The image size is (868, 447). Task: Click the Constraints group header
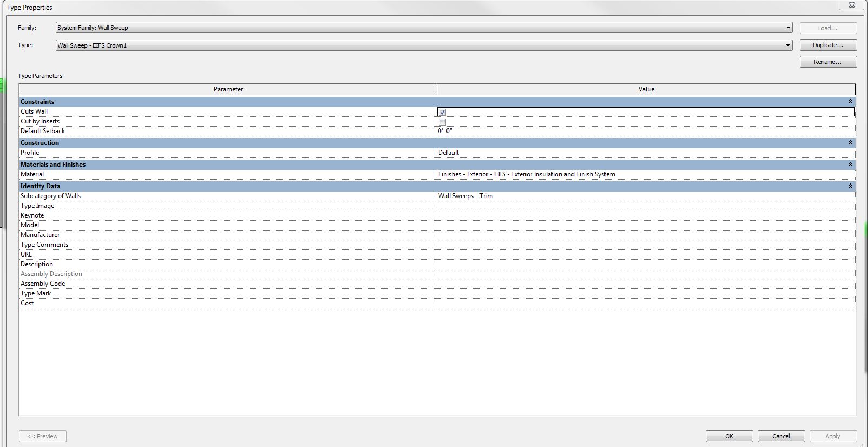[x=437, y=102]
